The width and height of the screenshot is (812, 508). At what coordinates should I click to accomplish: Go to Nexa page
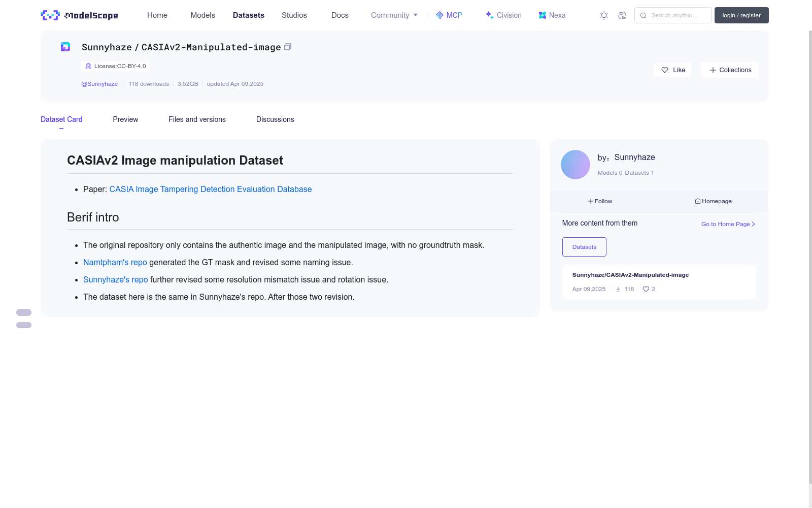[x=552, y=15]
